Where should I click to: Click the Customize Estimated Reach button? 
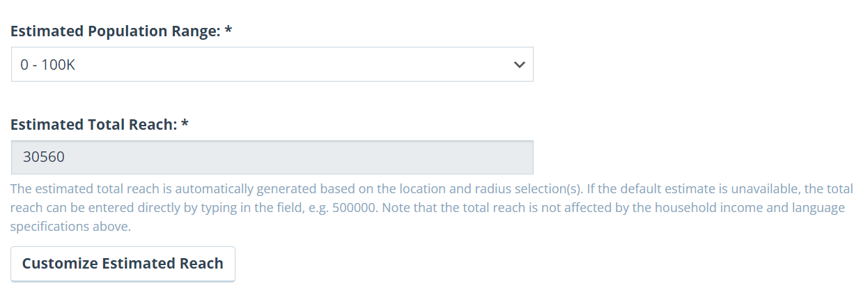[123, 264]
